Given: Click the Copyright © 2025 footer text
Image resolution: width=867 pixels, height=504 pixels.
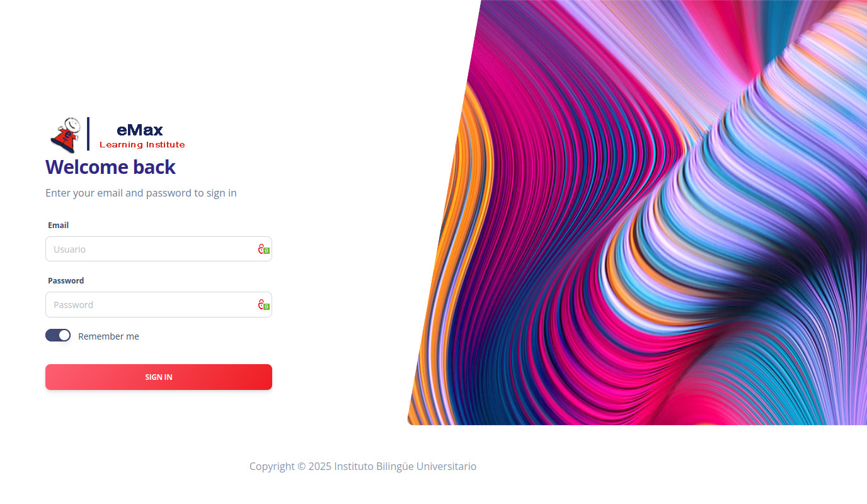Looking at the screenshot, I should coord(290,466).
